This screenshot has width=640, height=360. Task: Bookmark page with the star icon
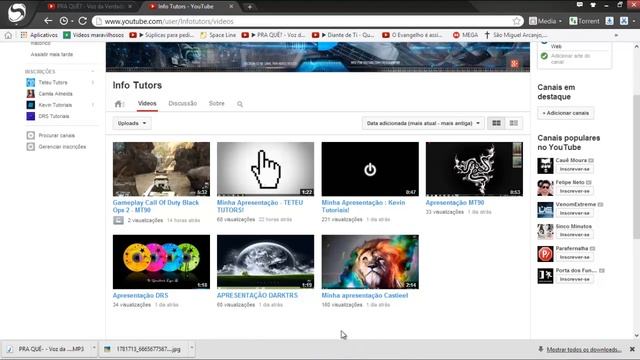tap(516, 21)
